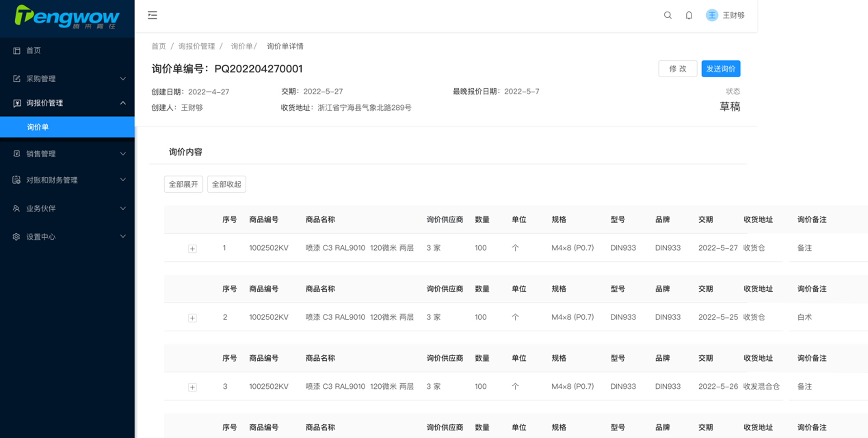The height and width of the screenshot is (438, 868).
Task: Expand the 采购管理 menu chevron
Action: pos(123,79)
